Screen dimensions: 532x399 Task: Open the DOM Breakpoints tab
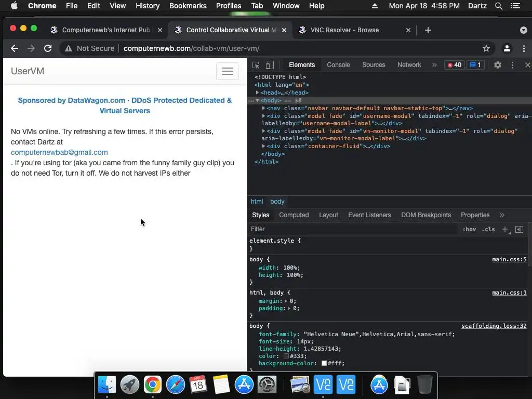(426, 215)
